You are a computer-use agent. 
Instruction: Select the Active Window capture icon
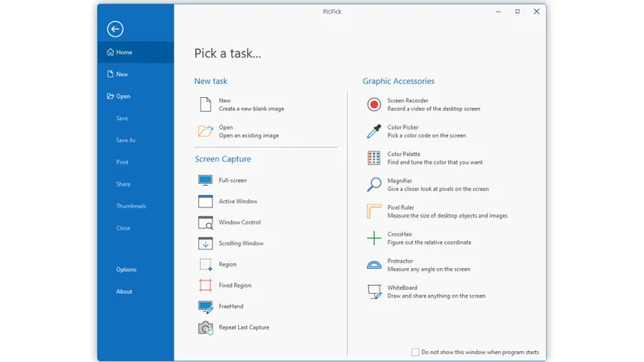pos(205,201)
